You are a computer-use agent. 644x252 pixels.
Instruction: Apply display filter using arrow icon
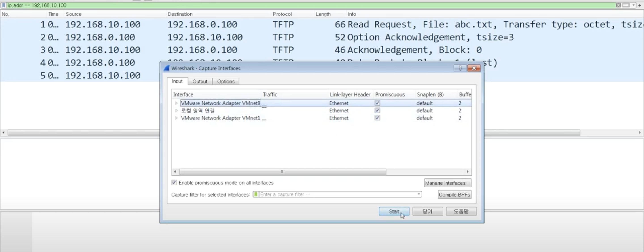pyautogui.click(x=626, y=5)
